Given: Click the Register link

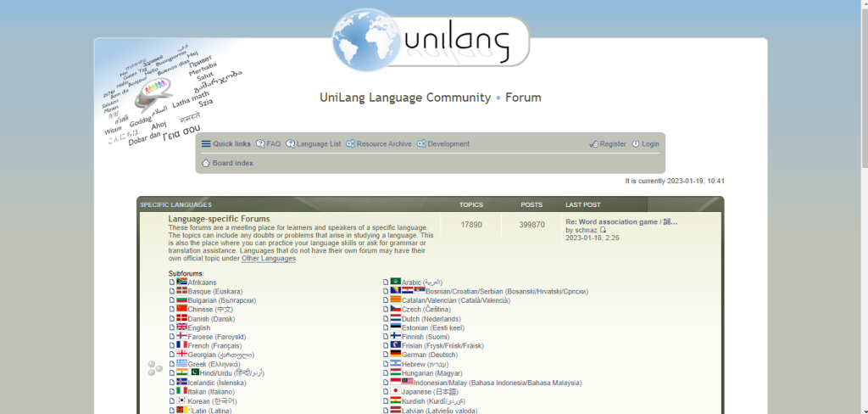Looking at the screenshot, I should [x=608, y=144].
